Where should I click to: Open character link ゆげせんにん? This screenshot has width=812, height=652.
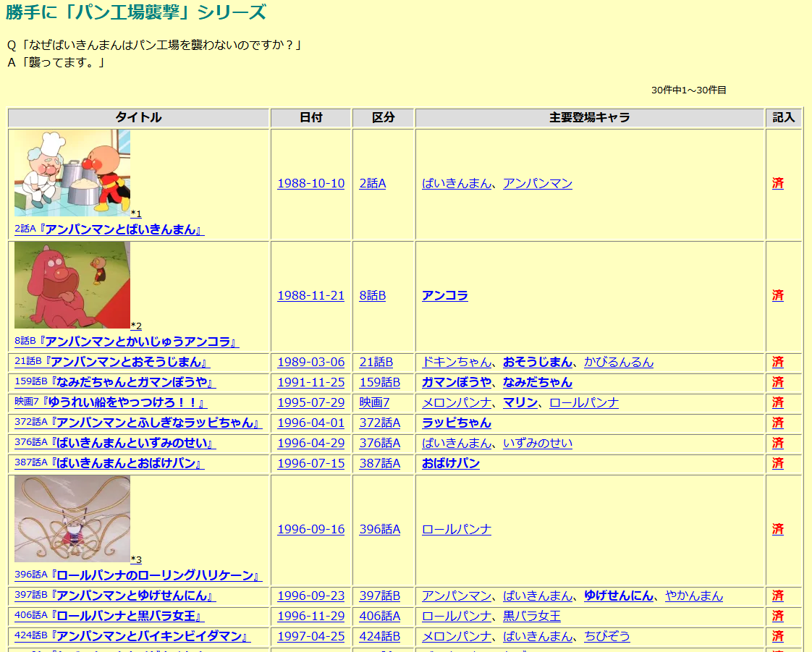pyautogui.click(x=618, y=596)
